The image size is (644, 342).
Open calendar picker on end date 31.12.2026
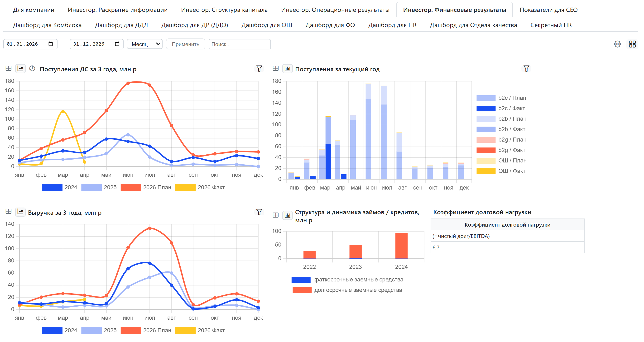coord(117,44)
